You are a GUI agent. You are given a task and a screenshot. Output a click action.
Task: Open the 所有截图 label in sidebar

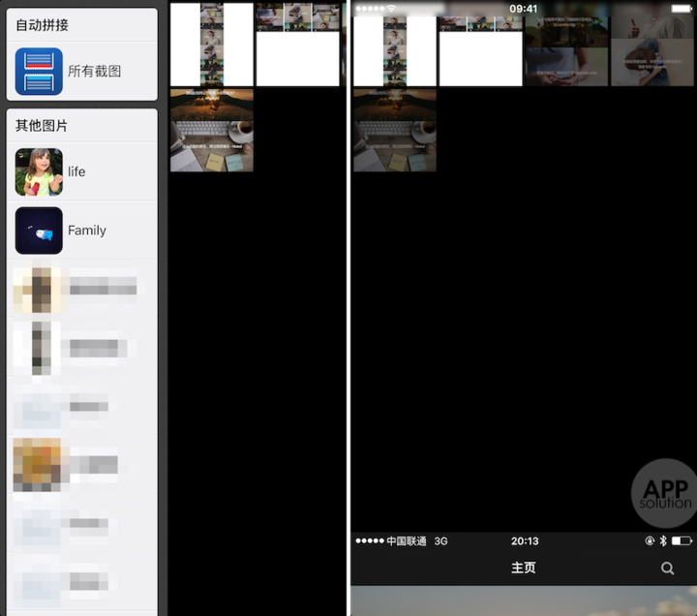click(x=95, y=72)
